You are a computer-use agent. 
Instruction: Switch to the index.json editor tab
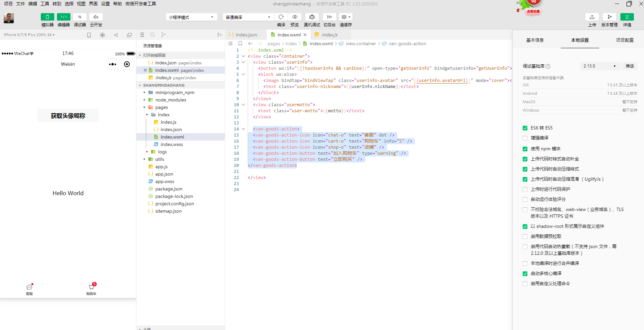pos(246,35)
